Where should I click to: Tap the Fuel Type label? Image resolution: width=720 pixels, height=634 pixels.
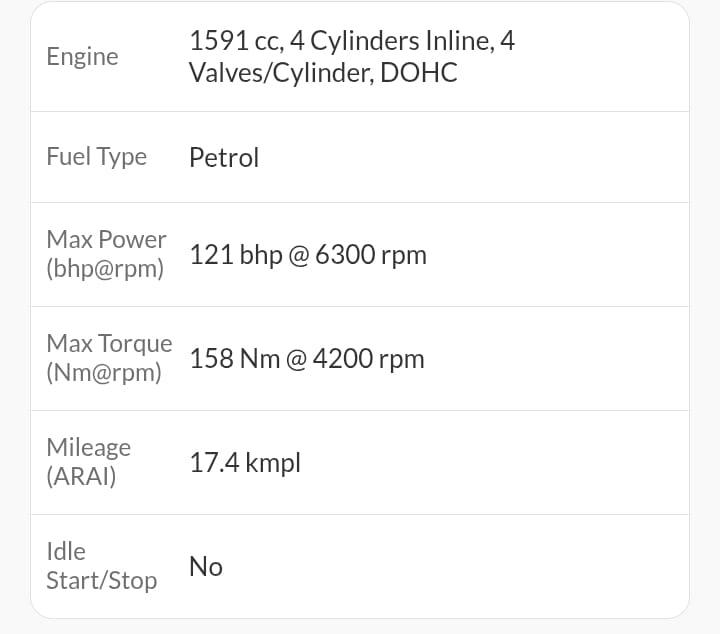96,156
